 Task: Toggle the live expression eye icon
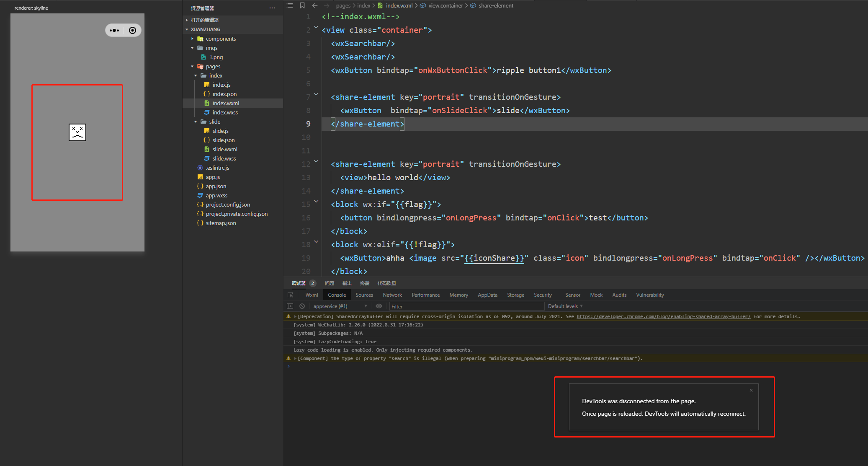(x=379, y=306)
